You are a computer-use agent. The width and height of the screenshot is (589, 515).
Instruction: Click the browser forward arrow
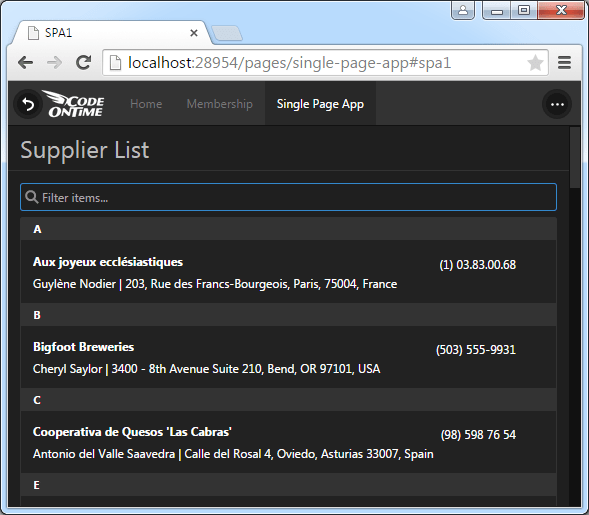tap(54, 63)
